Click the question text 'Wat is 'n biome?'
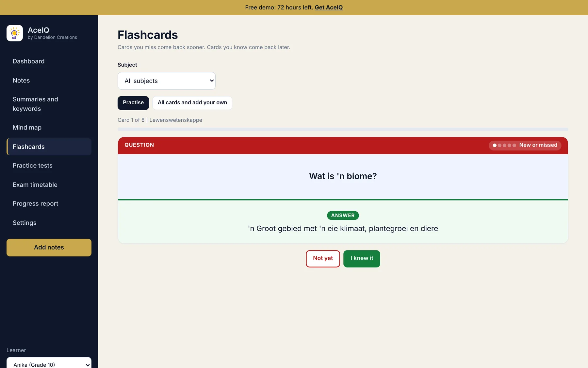The width and height of the screenshot is (588, 368). pyautogui.click(x=343, y=176)
